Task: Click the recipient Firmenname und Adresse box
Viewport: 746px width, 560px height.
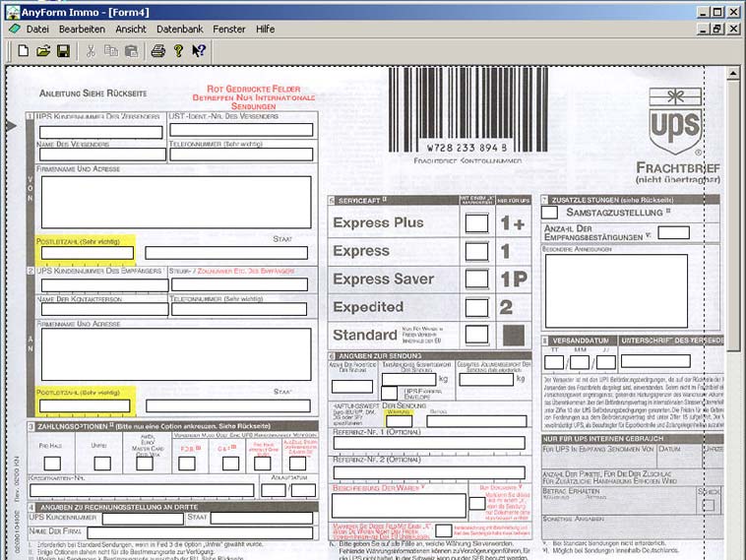Action: pos(176,354)
